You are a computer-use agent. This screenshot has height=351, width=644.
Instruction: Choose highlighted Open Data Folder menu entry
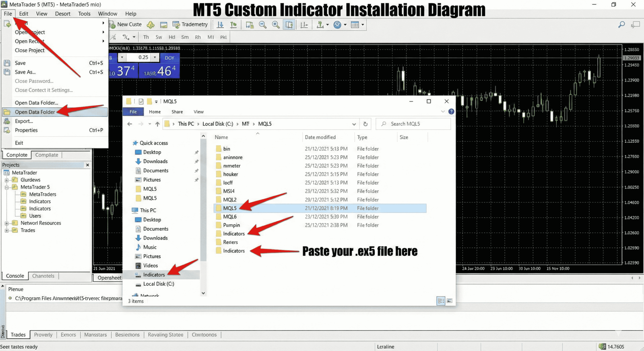(55, 112)
